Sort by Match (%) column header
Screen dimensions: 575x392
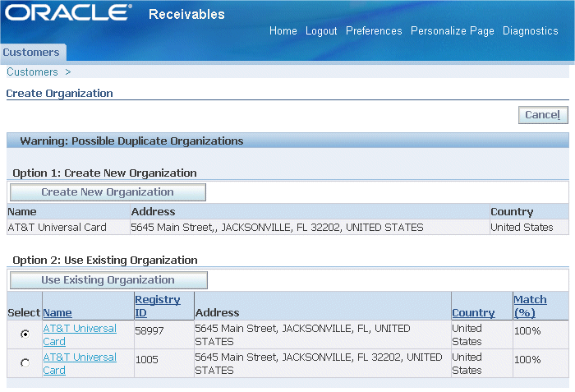pyautogui.click(x=531, y=306)
